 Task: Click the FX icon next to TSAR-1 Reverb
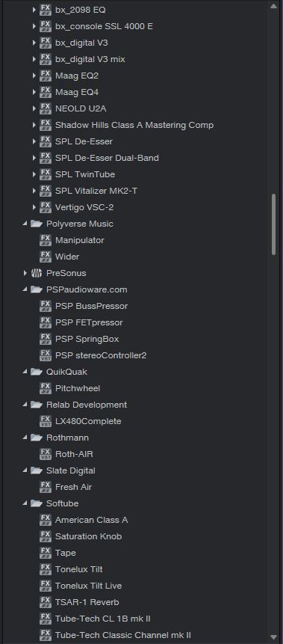pos(46,601)
